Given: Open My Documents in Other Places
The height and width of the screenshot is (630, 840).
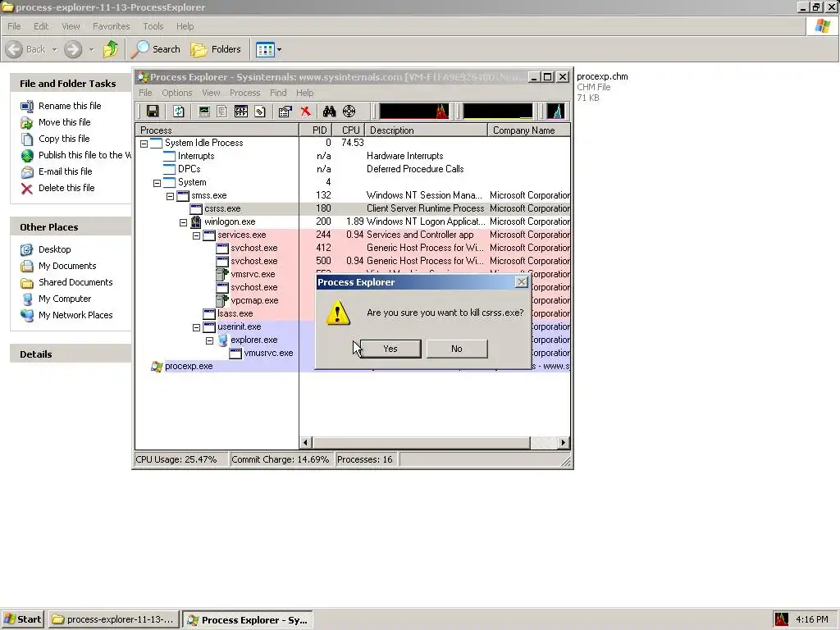Looking at the screenshot, I should click(x=67, y=267).
